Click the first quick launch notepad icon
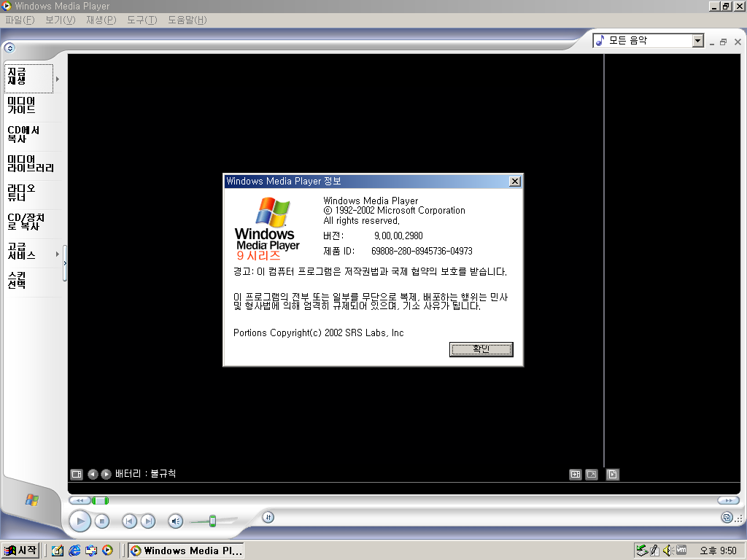Image resolution: width=747 pixels, height=560 pixels. [58, 551]
